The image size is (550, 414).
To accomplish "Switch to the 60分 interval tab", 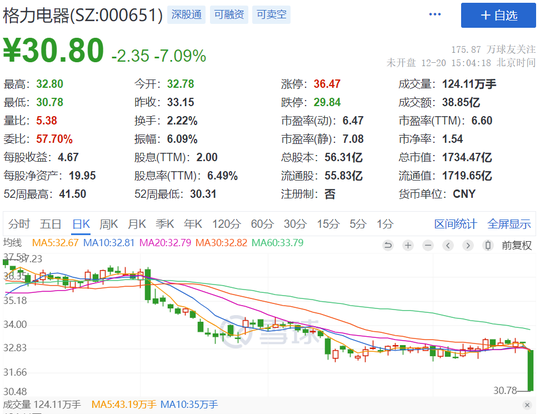I will coord(262,224).
